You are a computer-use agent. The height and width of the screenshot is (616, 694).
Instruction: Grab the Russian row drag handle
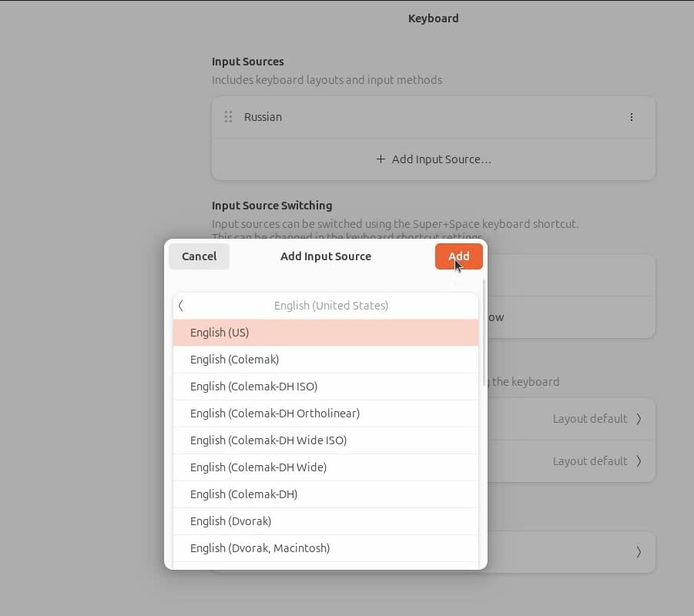(228, 117)
